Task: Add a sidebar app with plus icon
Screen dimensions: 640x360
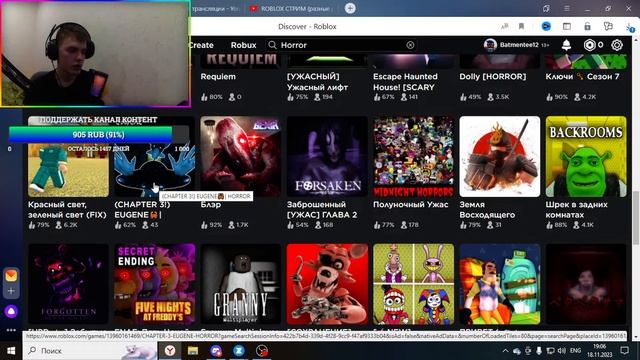Action: (x=11, y=291)
